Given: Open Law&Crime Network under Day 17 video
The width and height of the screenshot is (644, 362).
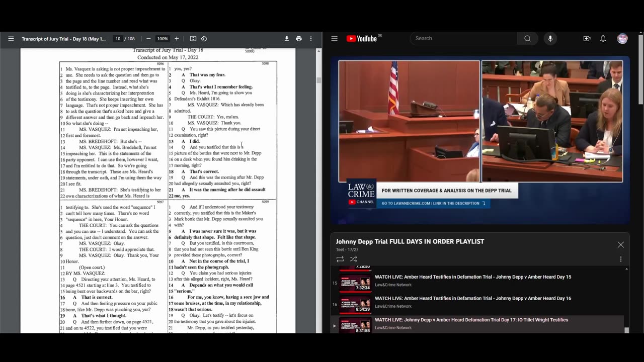Looking at the screenshot, I should click(393, 328).
